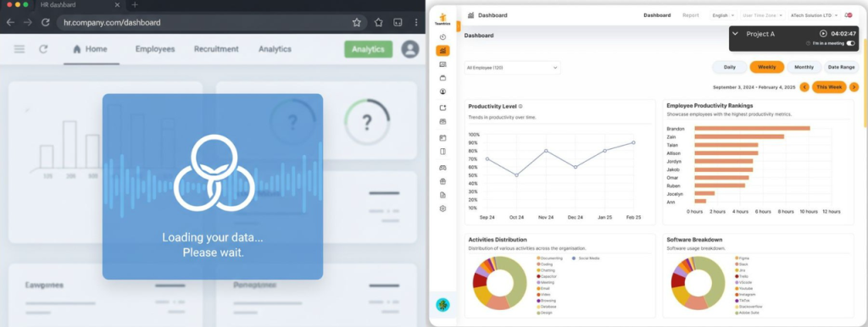Open the English language dropdown
868x327 pixels.
point(723,15)
